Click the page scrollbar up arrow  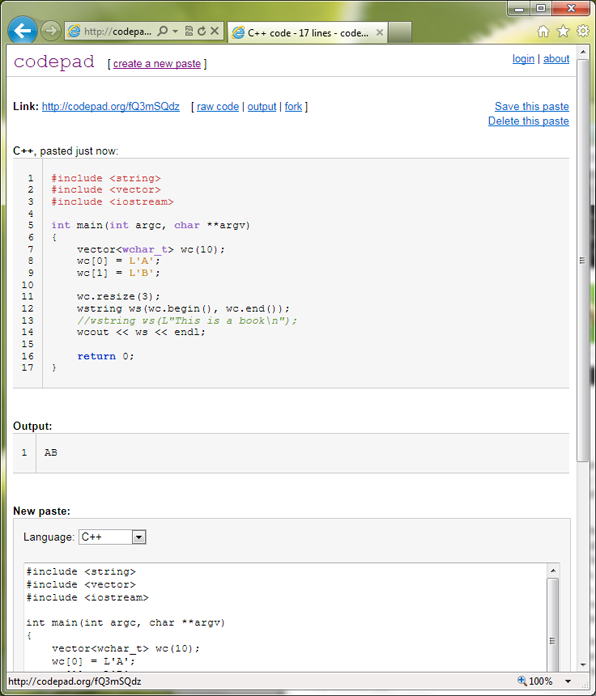583,52
